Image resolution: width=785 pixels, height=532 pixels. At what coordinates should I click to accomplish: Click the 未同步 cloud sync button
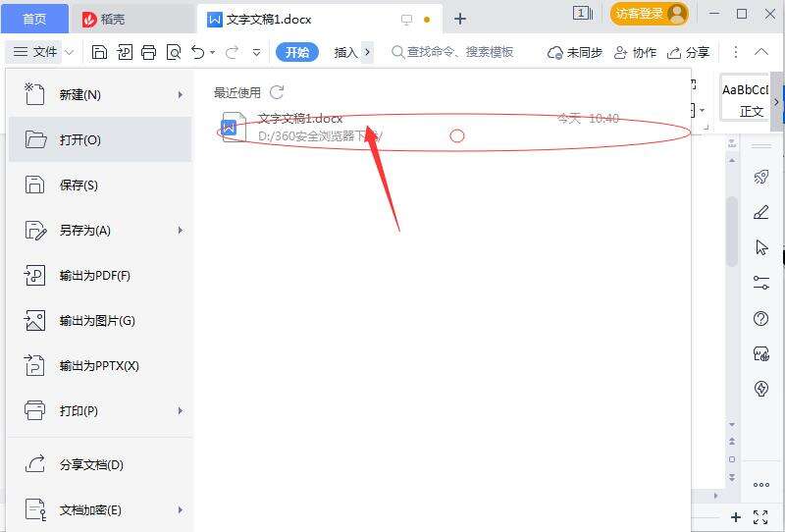(x=575, y=52)
